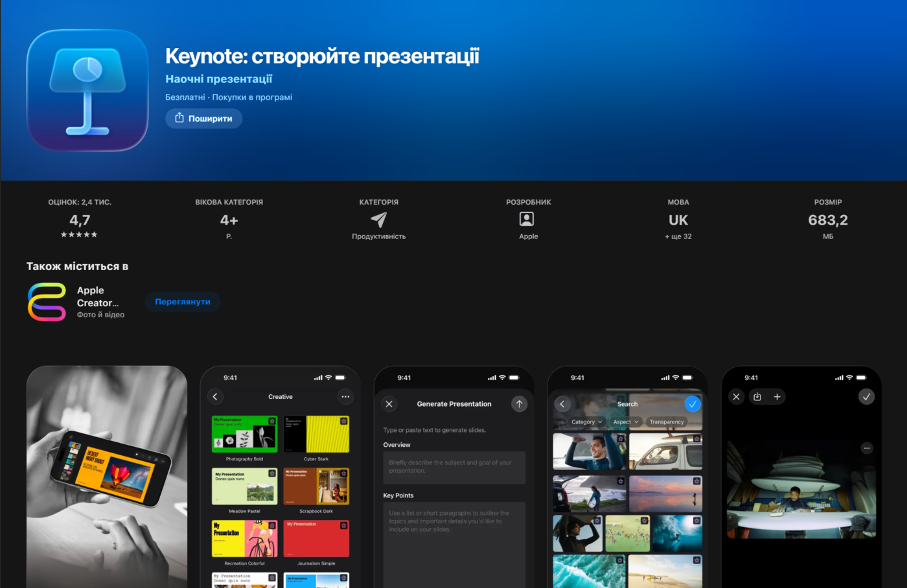Click the Overview description text field
907x588 pixels.
(454, 468)
